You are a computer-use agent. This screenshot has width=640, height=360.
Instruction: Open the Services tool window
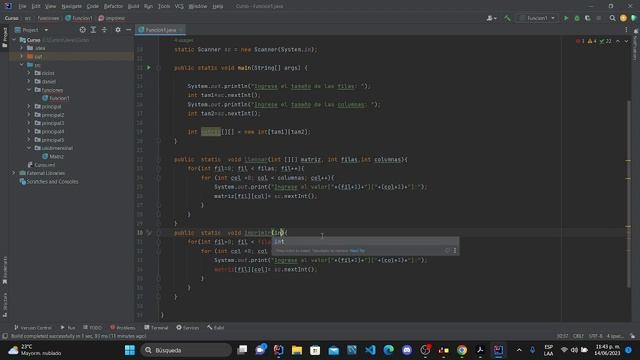pyautogui.click(x=187, y=328)
